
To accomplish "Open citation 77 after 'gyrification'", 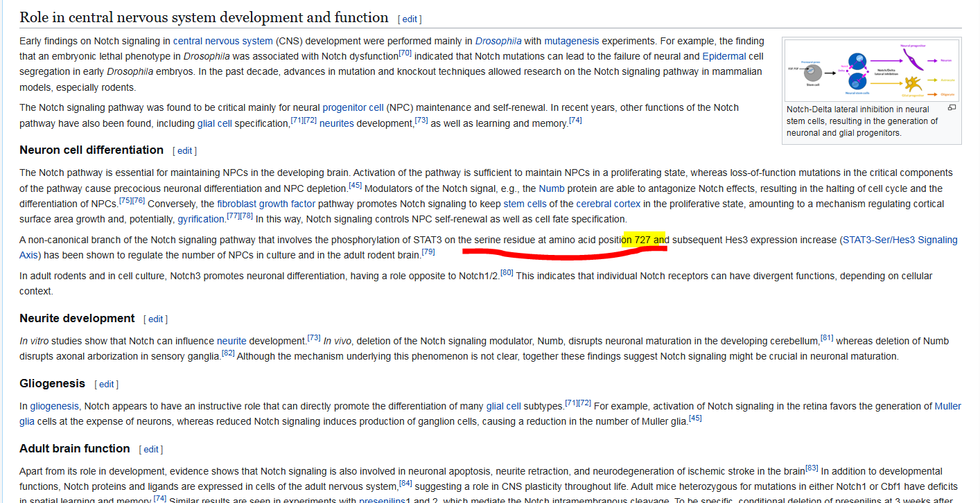I will (x=234, y=215).
